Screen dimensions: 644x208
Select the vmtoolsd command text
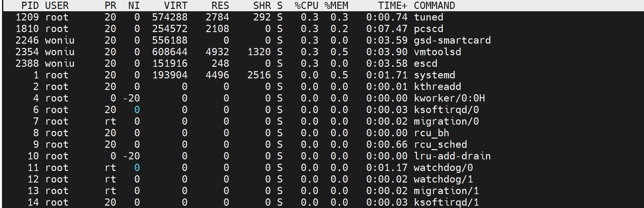click(437, 52)
